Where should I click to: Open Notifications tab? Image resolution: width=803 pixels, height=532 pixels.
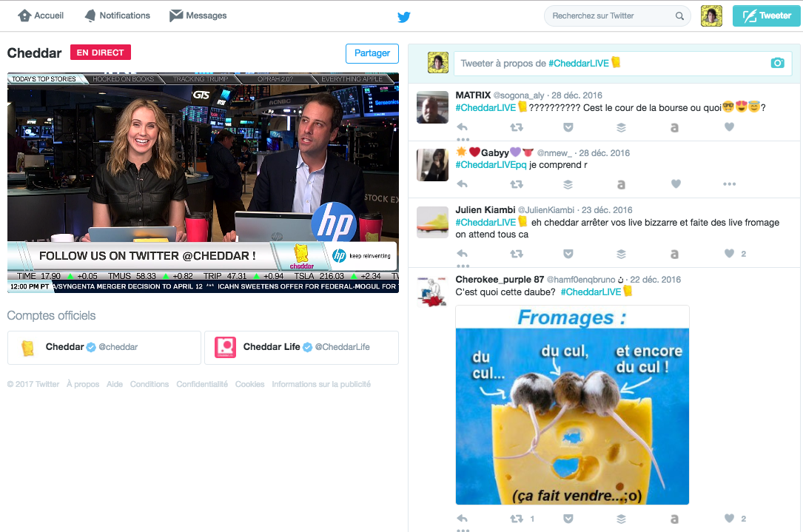(117, 16)
